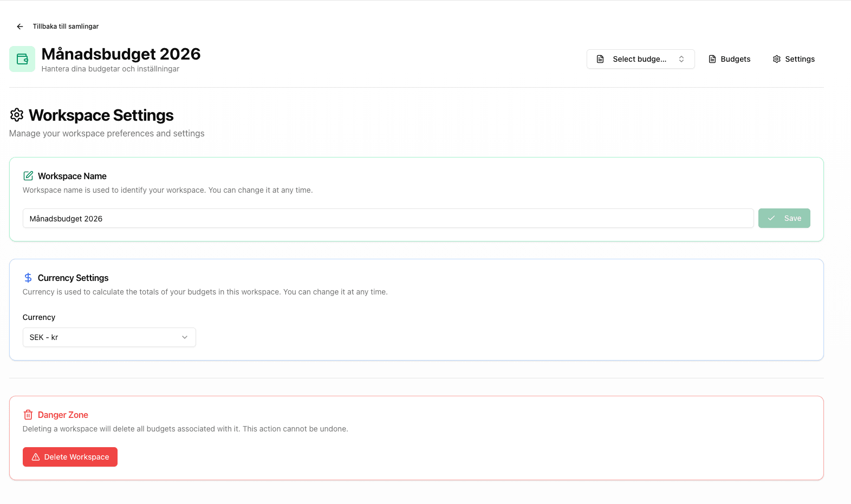The width and height of the screenshot is (851, 504).
Task: Click the back arrow icon
Action: point(20,27)
